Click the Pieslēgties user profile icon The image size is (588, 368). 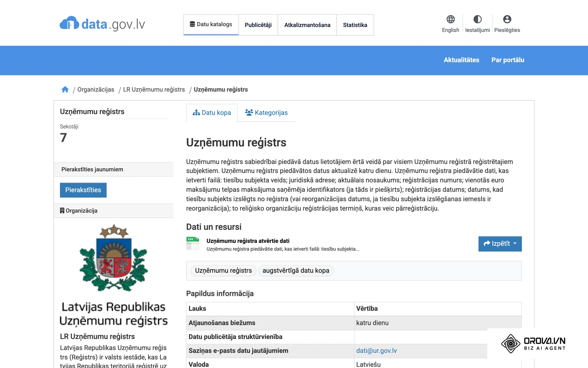pyautogui.click(x=507, y=19)
